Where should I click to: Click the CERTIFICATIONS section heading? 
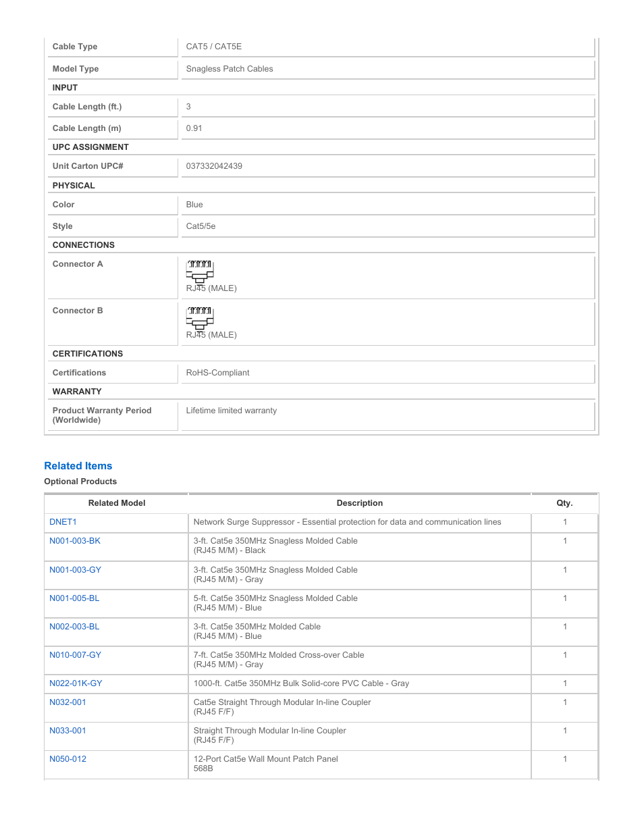pyautogui.click(x=88, y=354)
